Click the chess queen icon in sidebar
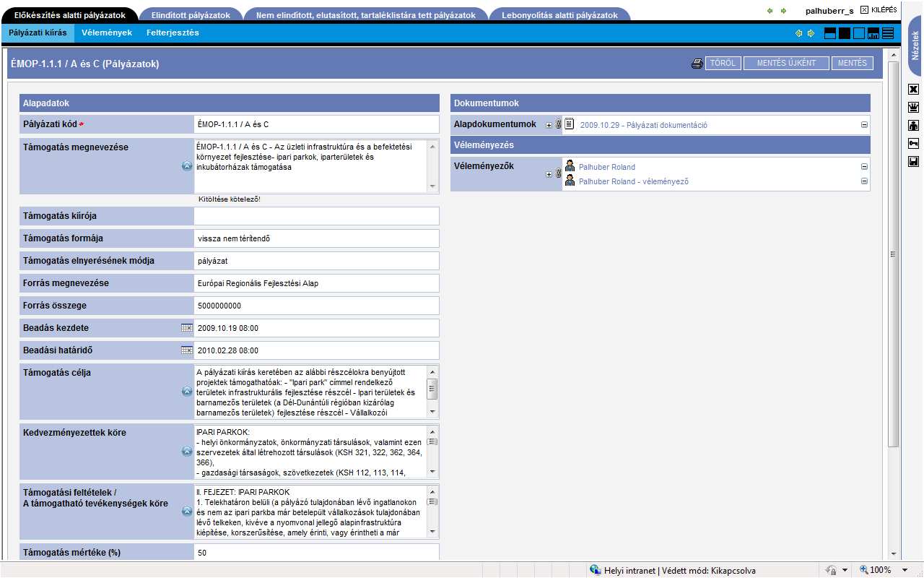The height and width of the screenshot is (578, 924). point(913,108)
